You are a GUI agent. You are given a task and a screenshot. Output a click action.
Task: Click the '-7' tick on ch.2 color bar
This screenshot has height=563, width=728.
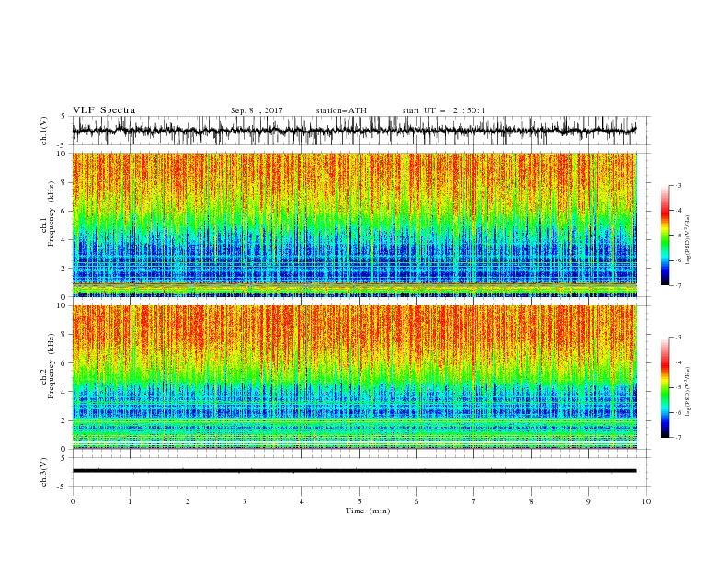coord(677,438)
